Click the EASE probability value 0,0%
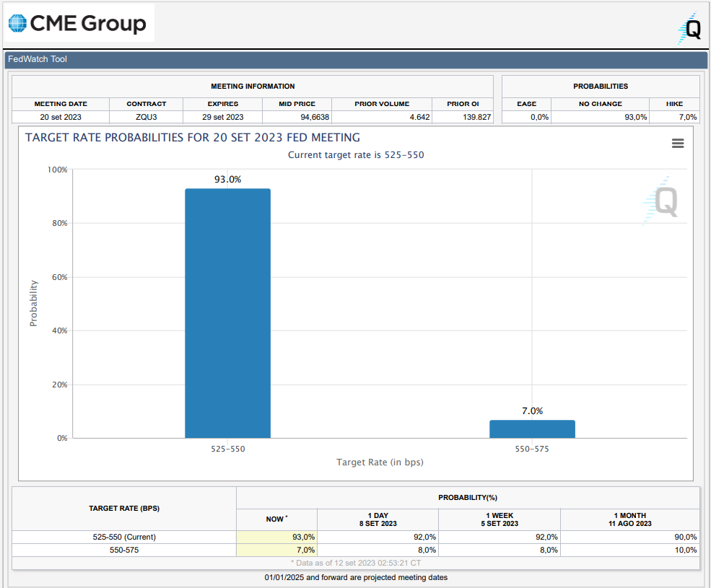Screen dimensions: 711x588 tap(526, 117)
